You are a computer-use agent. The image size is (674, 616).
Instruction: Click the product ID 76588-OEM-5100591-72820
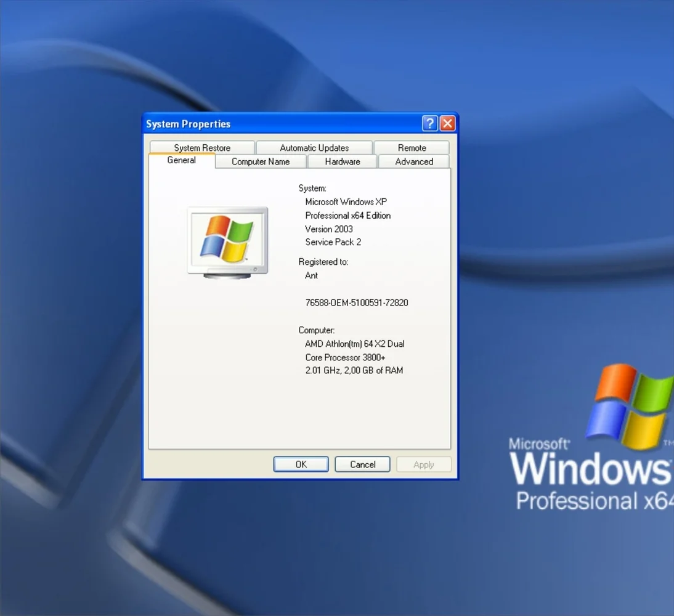coord(357,302)
